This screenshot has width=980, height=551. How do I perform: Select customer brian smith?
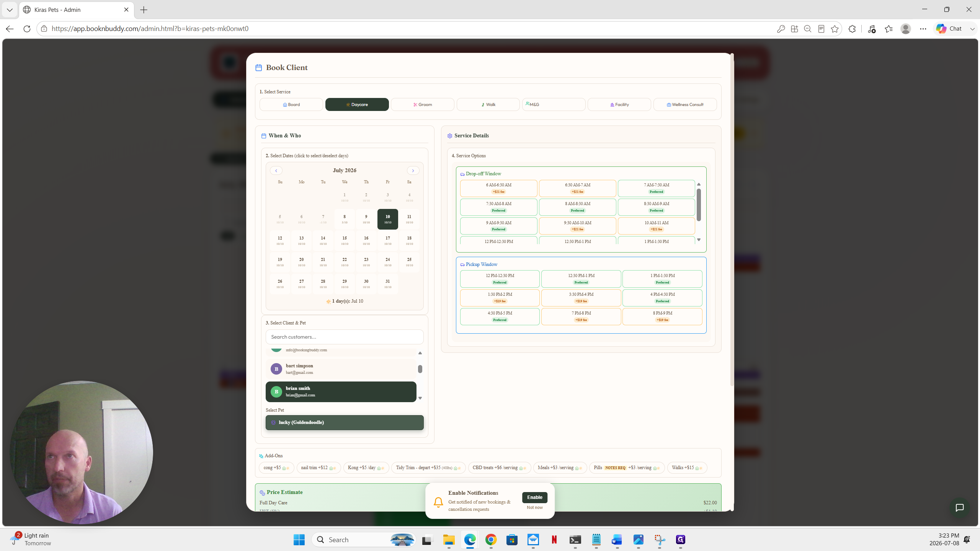[341, 391]
